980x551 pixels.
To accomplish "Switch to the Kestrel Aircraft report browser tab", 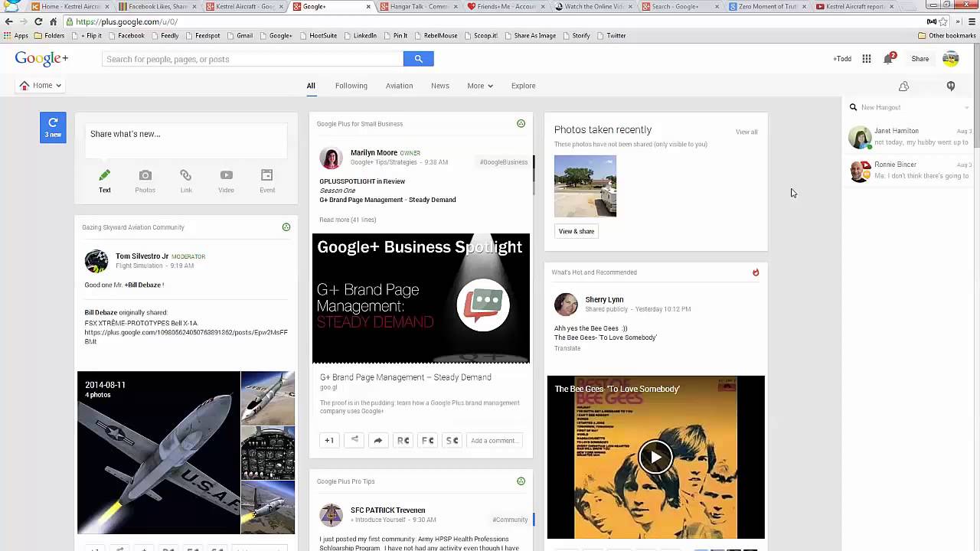I will pyautogui.click(x=855, y=7).
